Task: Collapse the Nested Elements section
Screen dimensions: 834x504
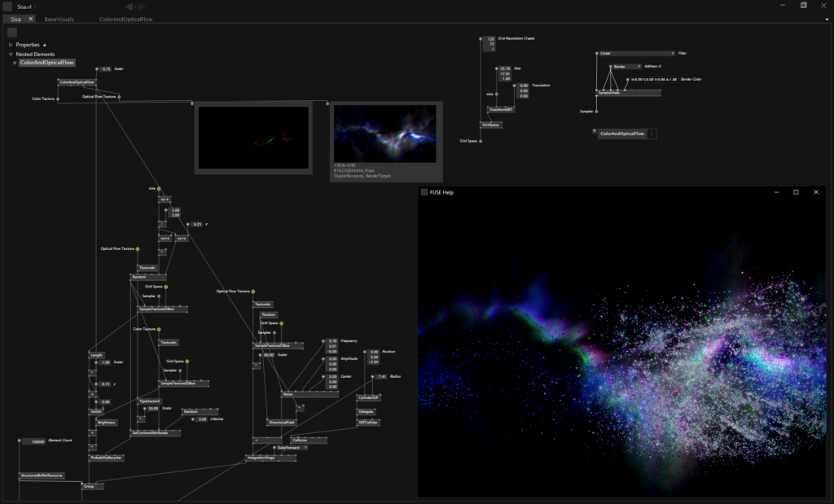Action: (x=10, y=54)
